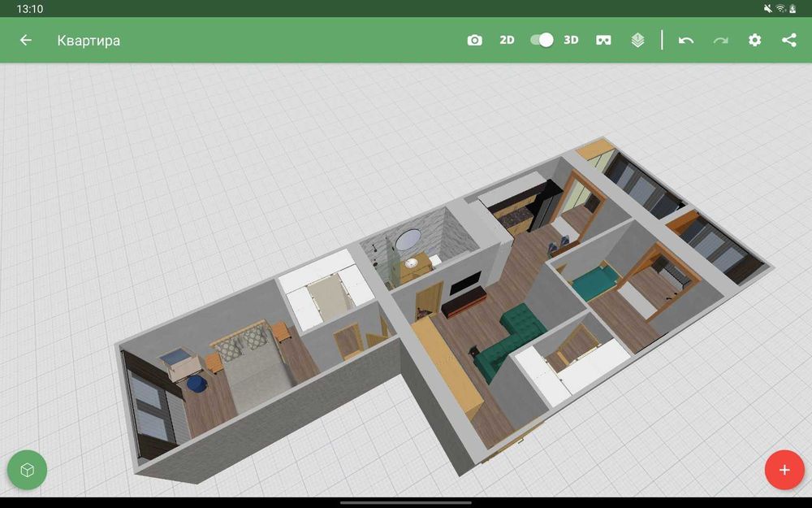Open settings gear in toolbar
This screenshot has width=812, height=508.
[x=755, y=40]
